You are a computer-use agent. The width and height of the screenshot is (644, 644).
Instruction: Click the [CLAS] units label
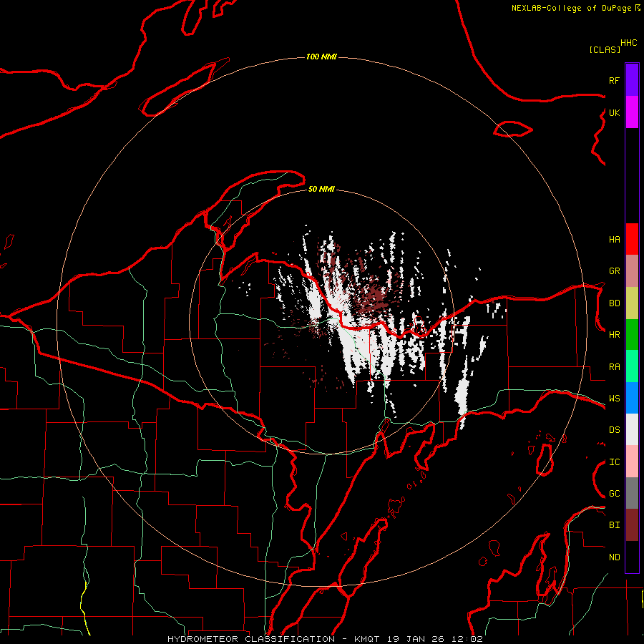click(605, 49)
